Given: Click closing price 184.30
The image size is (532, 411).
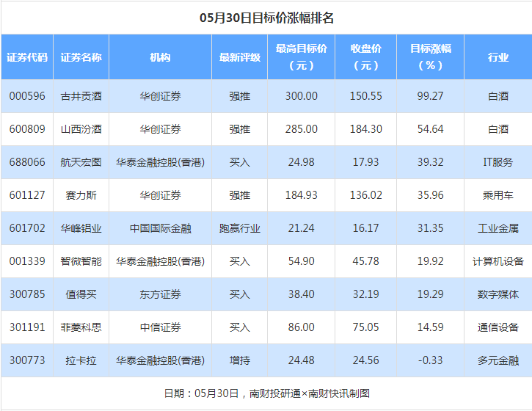Looking at the screenshot, I should (x=365, y=129).
